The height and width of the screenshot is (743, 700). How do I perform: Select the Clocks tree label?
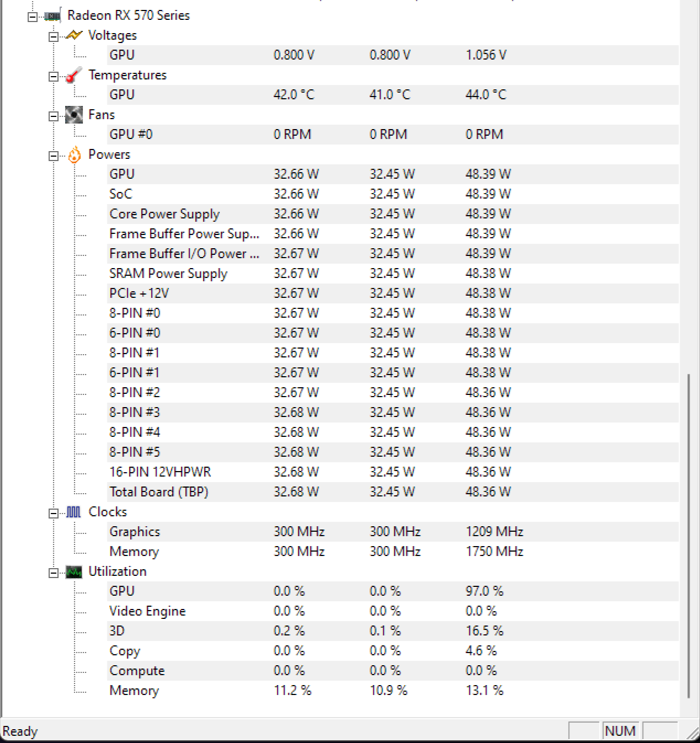pyautogui.click(x=108, y=512)
